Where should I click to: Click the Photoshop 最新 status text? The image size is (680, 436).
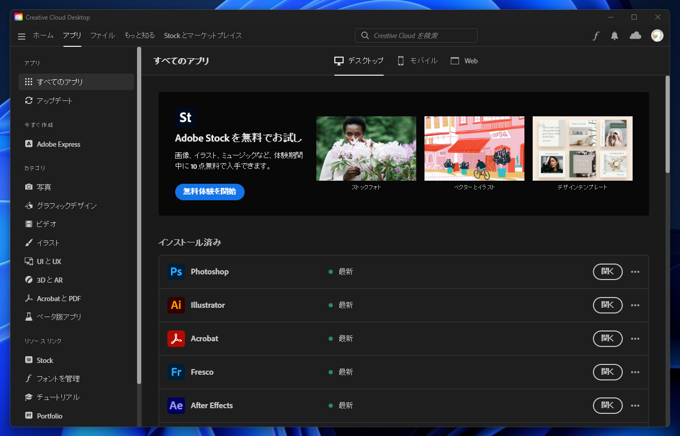pos(346,272)
